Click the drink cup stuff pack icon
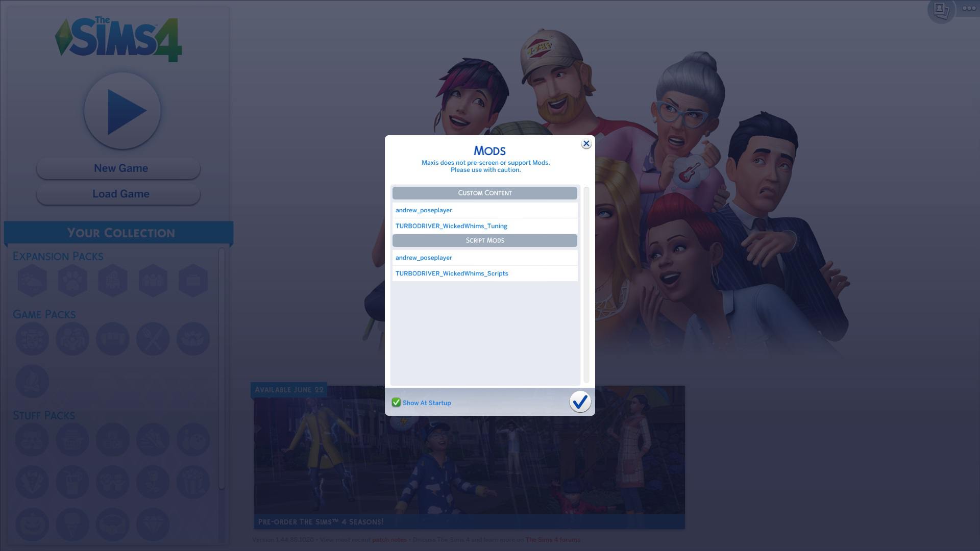This screenshot has height=551, width=980. 72,482
